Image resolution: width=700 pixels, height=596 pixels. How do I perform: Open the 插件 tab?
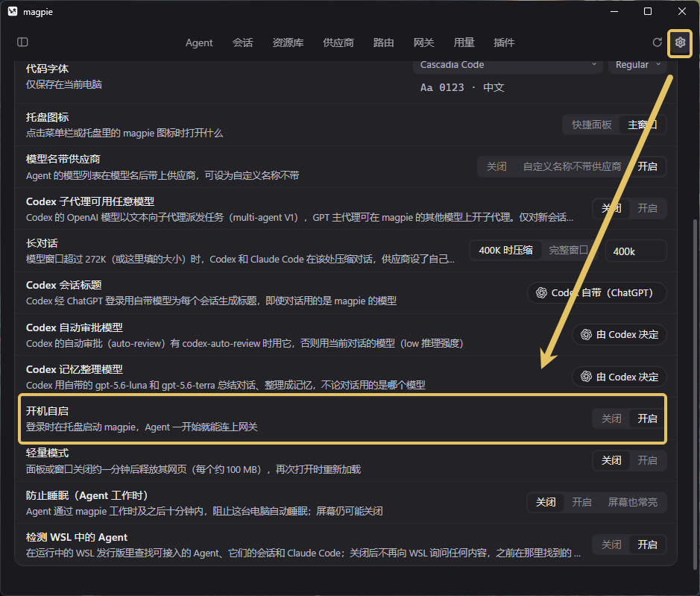click(504, 43)
